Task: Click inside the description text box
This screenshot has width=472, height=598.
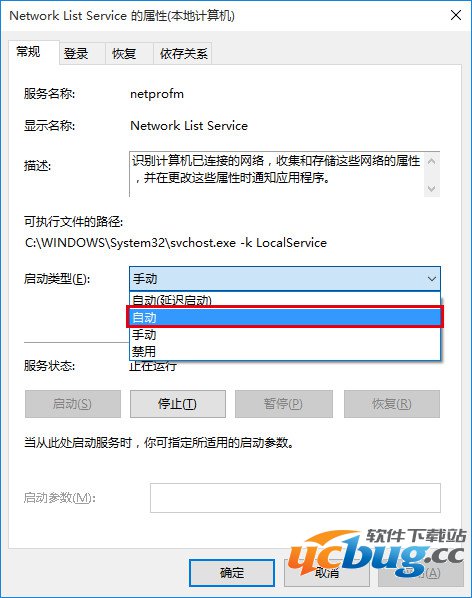Action: (277, 174)
